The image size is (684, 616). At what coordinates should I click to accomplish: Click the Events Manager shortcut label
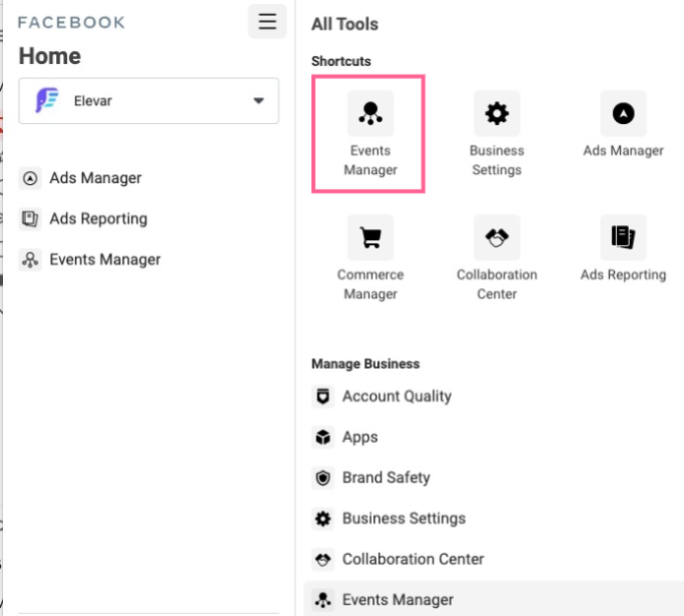click(370, 160)
